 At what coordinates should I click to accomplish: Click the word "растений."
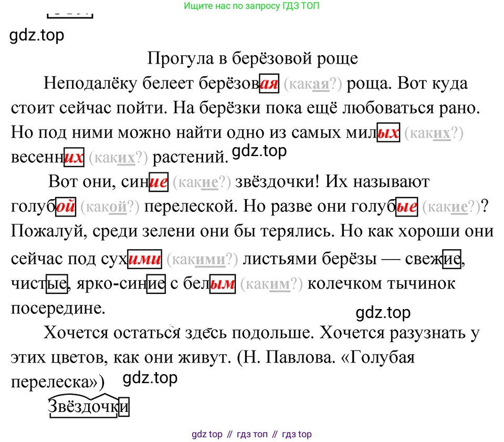coord(190,157)
